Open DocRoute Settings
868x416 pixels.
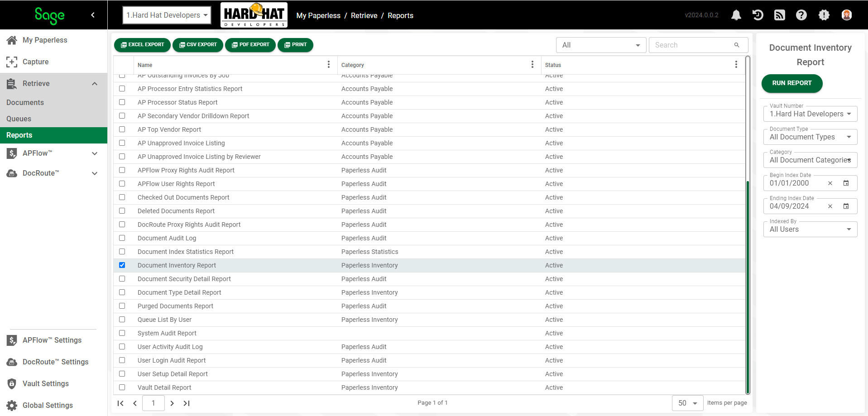(x=55, y=362)
